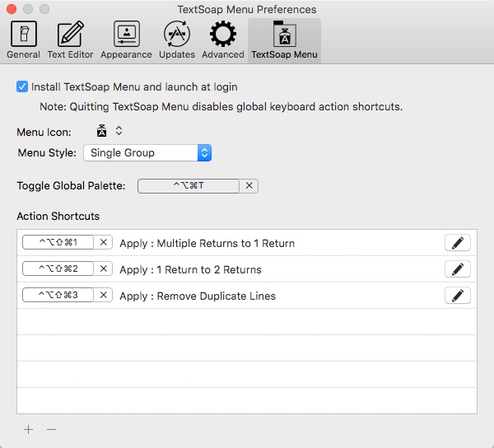Image resolution: width=494 pixels, height=448 pixels.
Task: Open the Text Editor preferences pane
Action: pyautogui.click(x=70, y=40)
